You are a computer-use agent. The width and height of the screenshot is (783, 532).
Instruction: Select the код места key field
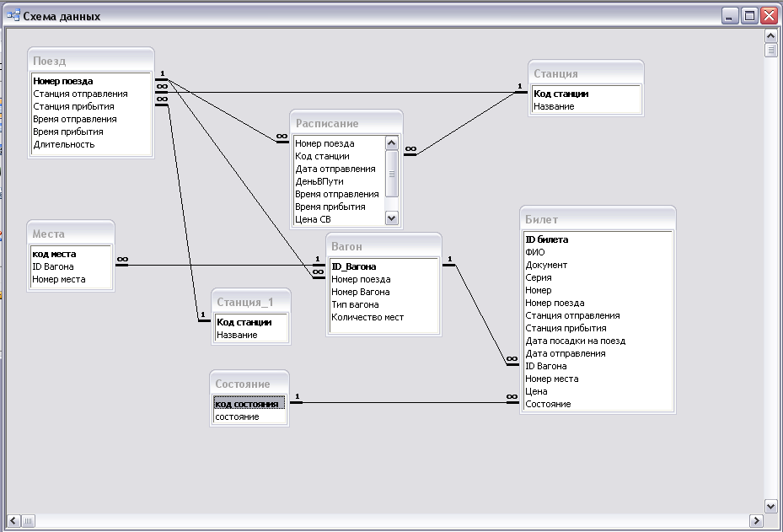(x=71, y=254)
